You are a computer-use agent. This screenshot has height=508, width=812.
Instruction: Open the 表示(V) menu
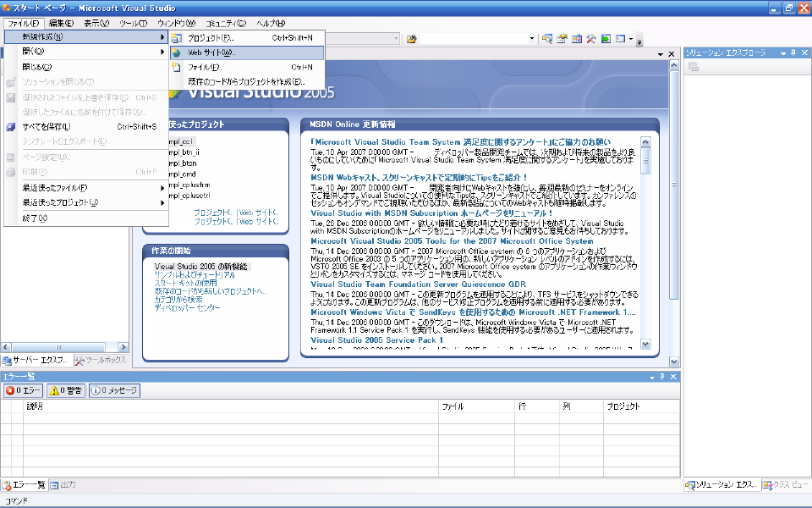(x=96, y=24)
